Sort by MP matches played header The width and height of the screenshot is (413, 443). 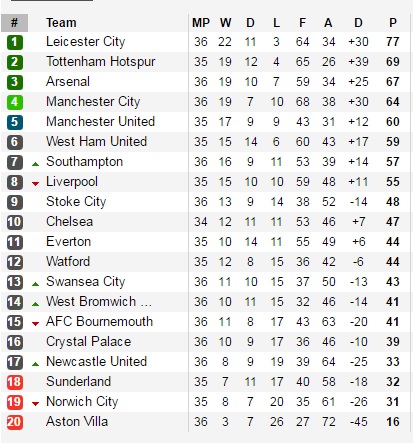(x=201, y=23)
